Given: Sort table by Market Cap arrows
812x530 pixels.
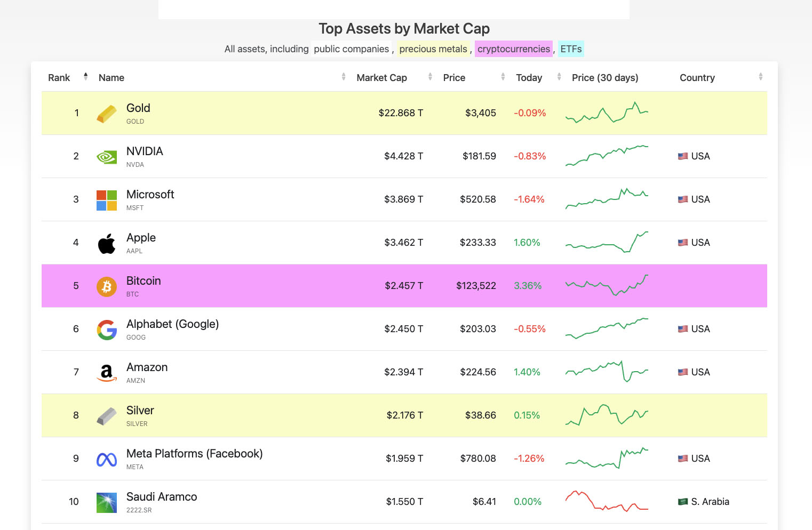Looking at the screenshot, I should click(430, 77).
